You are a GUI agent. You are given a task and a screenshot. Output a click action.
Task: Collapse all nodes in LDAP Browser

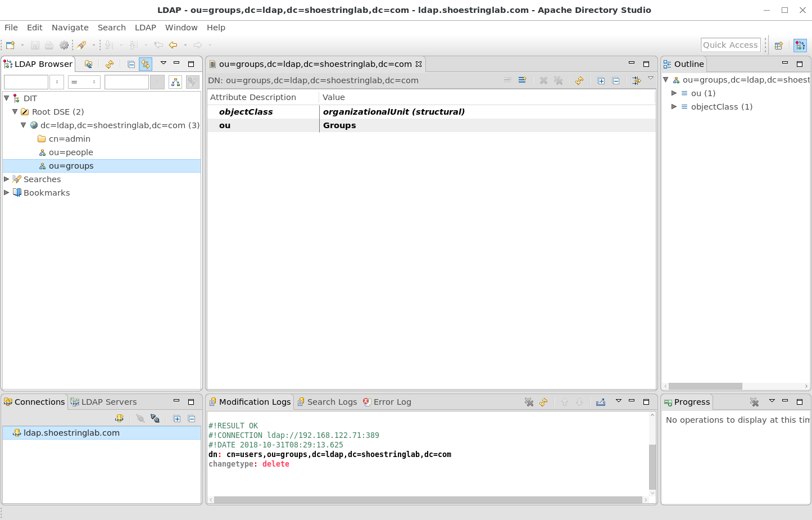tap(131, 64)
